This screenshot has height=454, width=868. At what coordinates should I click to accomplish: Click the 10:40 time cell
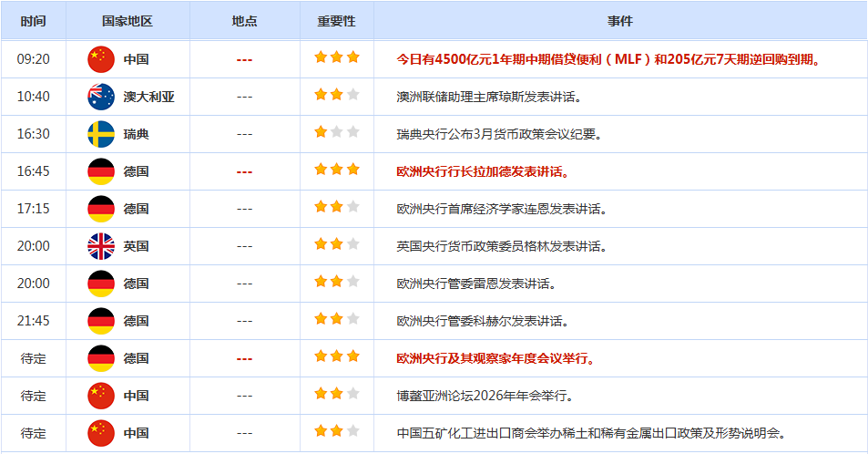pos(33,97)
